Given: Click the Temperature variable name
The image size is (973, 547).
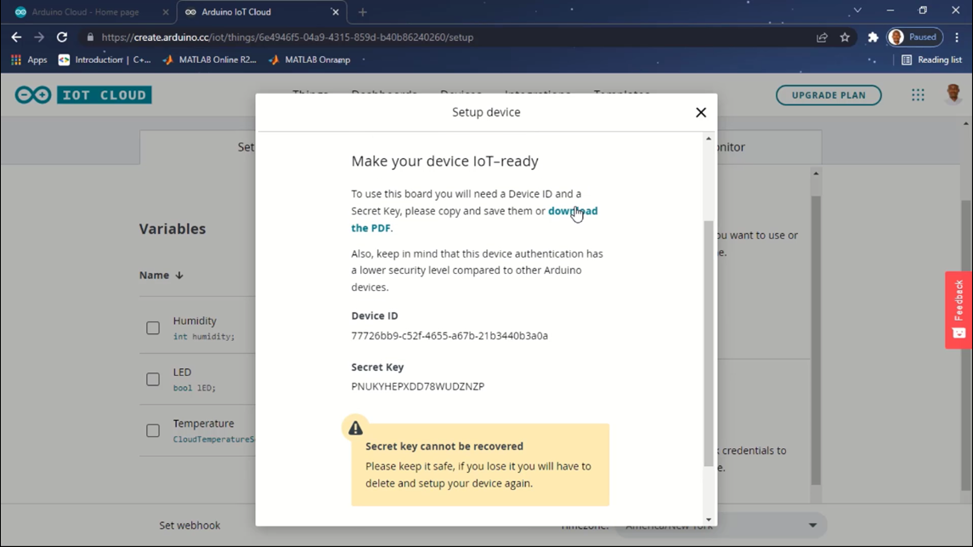Looking at the screenshot, I should pyautogui.click(x=204, y=423).
